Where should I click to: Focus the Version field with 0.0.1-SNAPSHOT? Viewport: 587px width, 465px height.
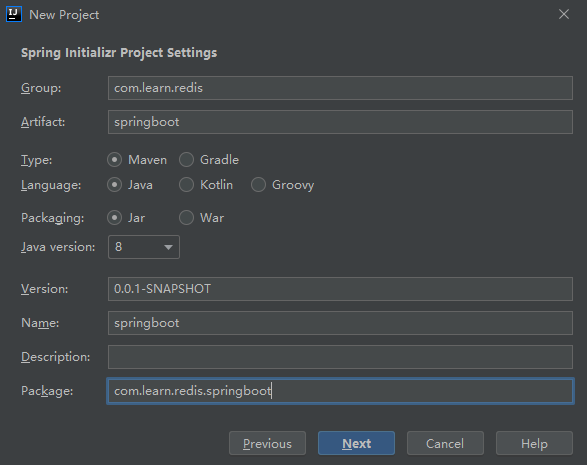[x=340, y=289]
